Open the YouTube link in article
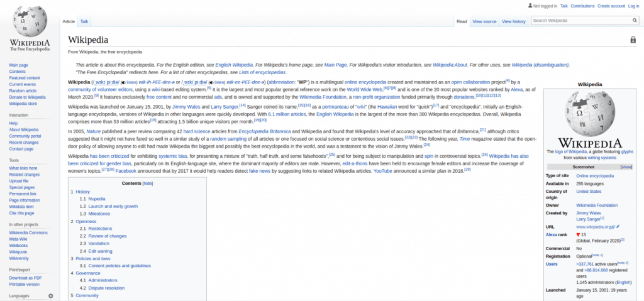644x301 pixels. [x=384, y=171]
